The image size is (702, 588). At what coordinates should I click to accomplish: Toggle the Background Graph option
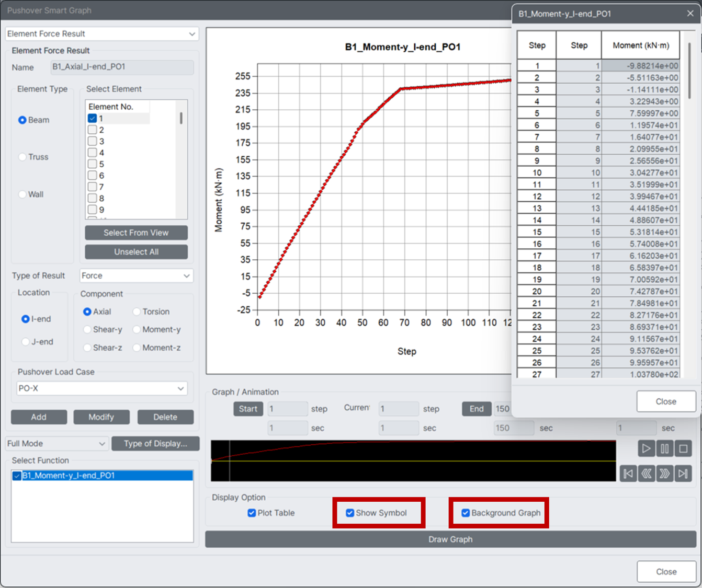tap(466, 513)
